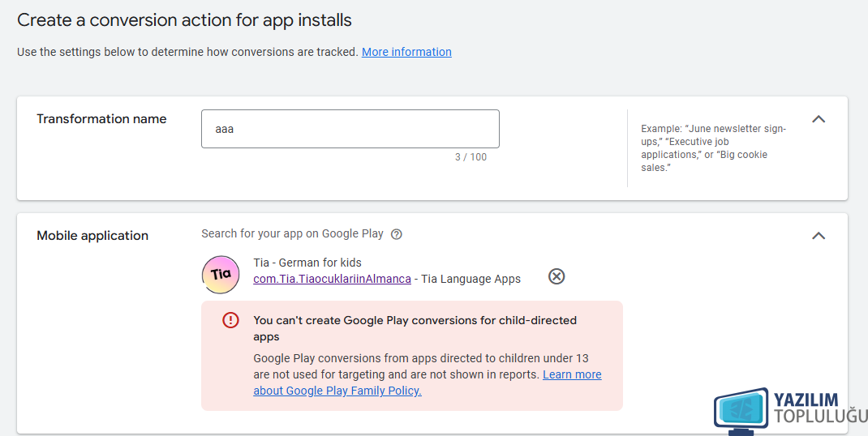Click the 'Create a conversion action for app installs' heading
The height and width of the screenshot is (436, 868).
(184, 20)
